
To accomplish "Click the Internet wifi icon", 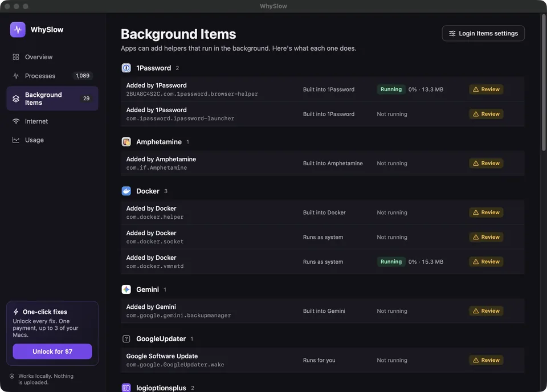I will point(16,121).
